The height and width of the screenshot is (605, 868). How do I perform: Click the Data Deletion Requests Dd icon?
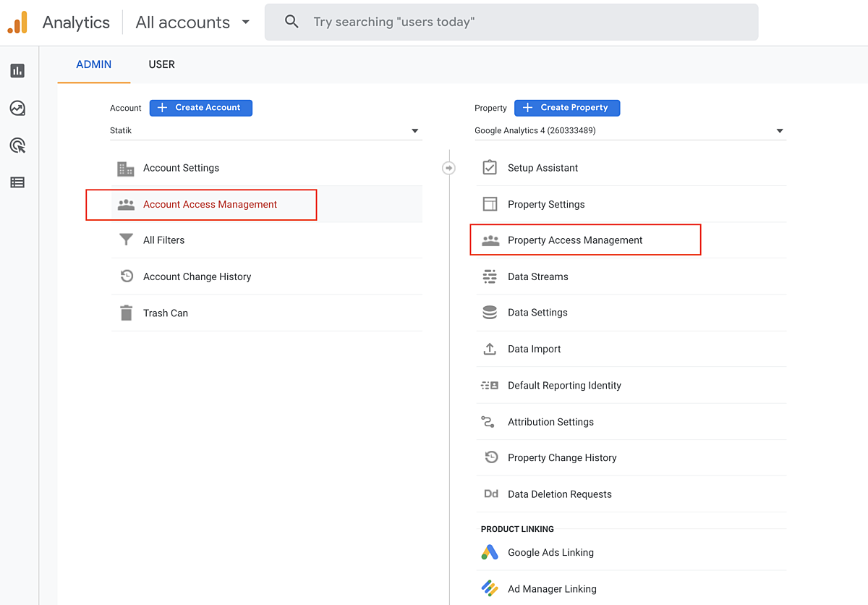coord(491,494)
